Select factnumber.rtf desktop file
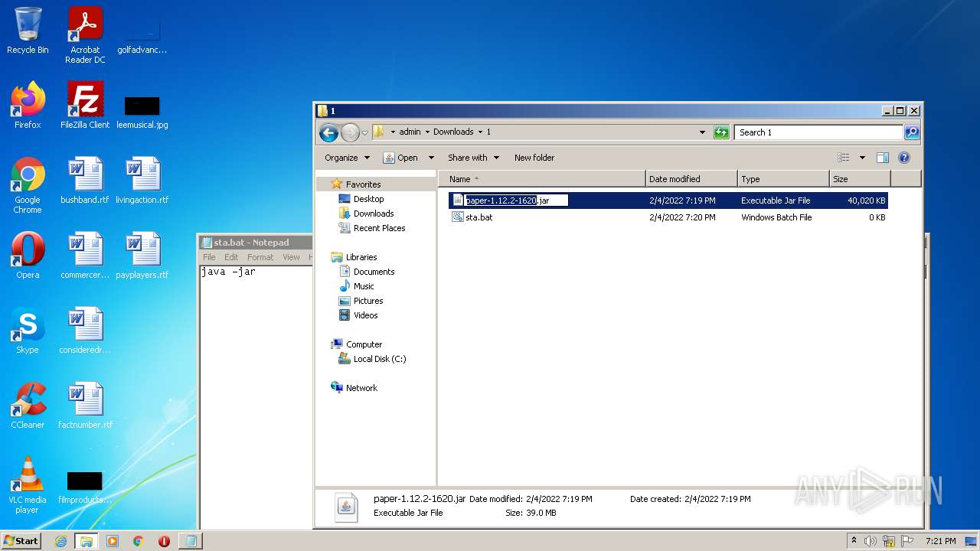980x551 pixels. point(85,406)
